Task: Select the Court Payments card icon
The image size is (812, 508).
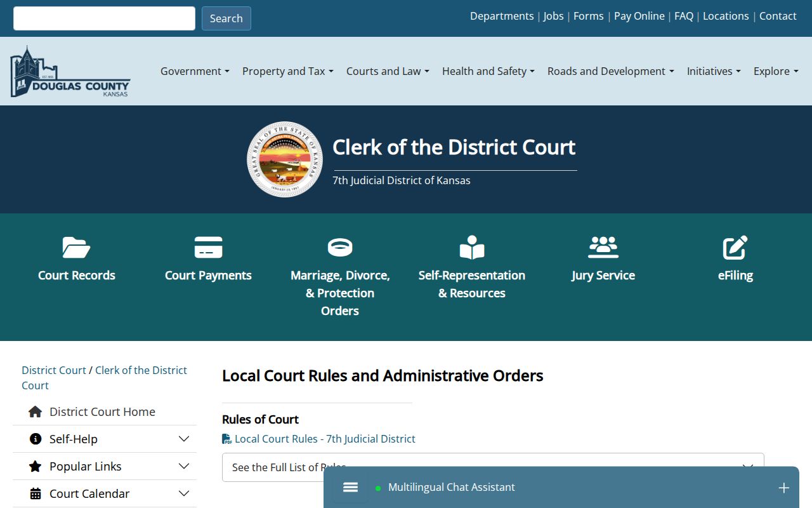Action: tap(208, 247)
